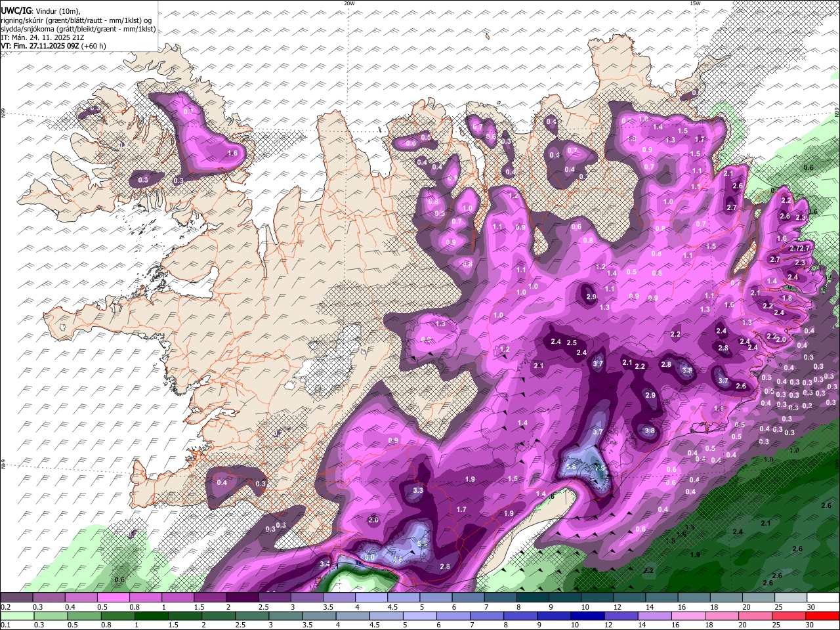Click the '3.4' precipitation value on the map

[325, 564]
